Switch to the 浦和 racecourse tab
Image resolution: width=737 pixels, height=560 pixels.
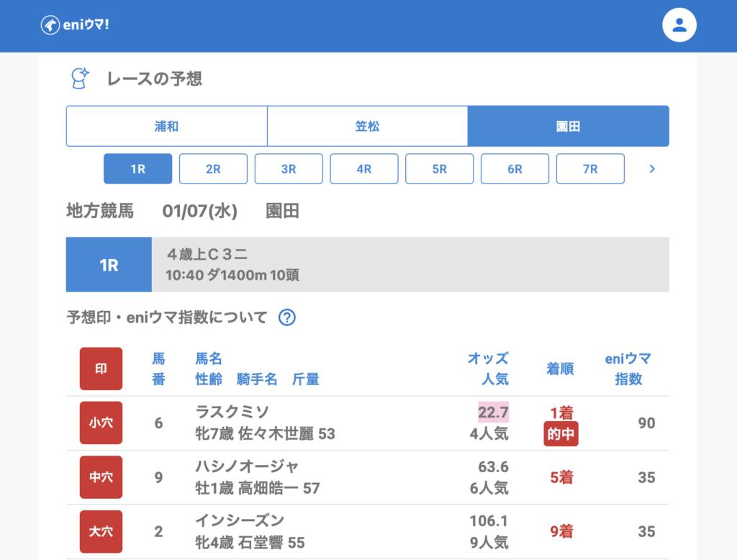click(x=166, y=127)
